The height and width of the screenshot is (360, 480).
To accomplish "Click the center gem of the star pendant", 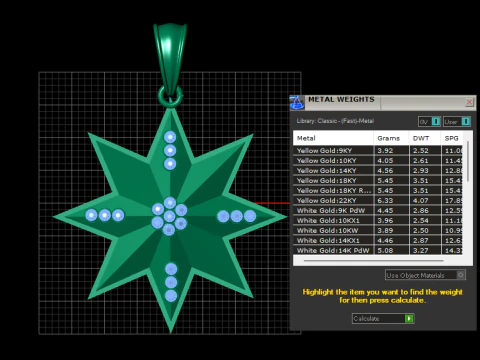I will pyautogui.click(x=169, y=216).
